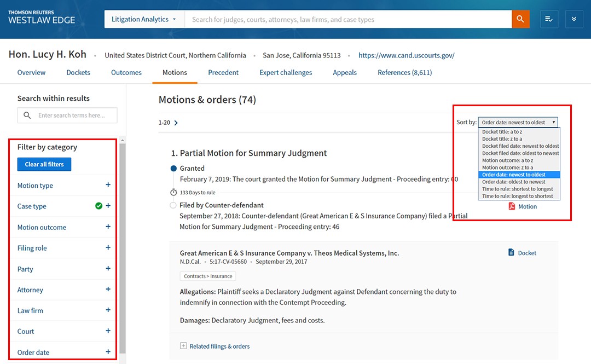Click the Docket document icon
The width and height of the screenshot is (591, 364).
pos(511,253)
